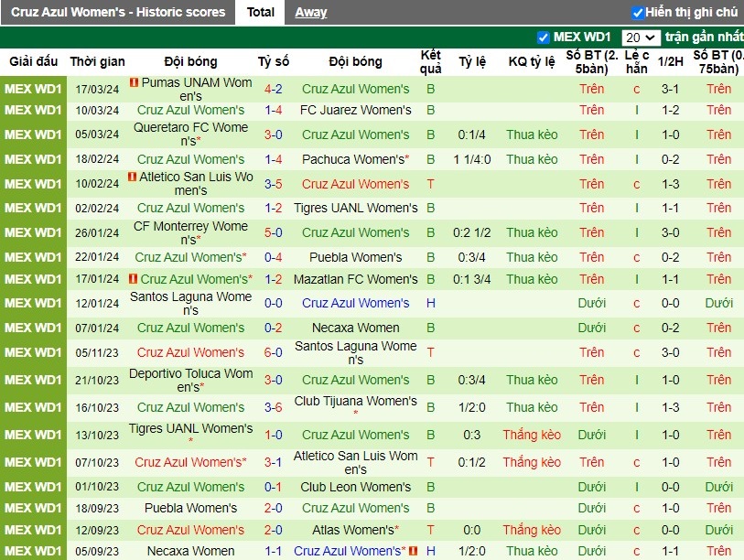Click the odds value 0:2 1/2
This screenshot has width=744, height=560.
coord(471,233)
